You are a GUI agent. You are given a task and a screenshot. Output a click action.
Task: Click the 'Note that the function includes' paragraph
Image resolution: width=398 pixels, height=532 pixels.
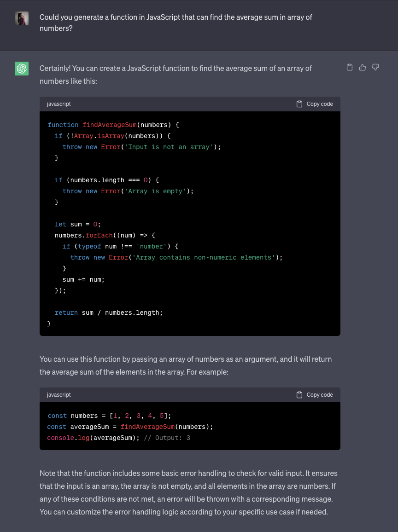pos(188,492)
